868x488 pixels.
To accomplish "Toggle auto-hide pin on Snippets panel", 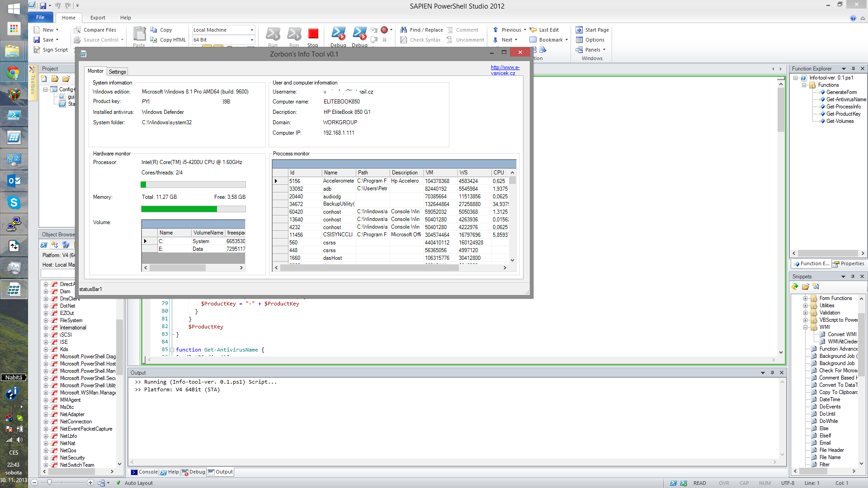I will 853,277.
